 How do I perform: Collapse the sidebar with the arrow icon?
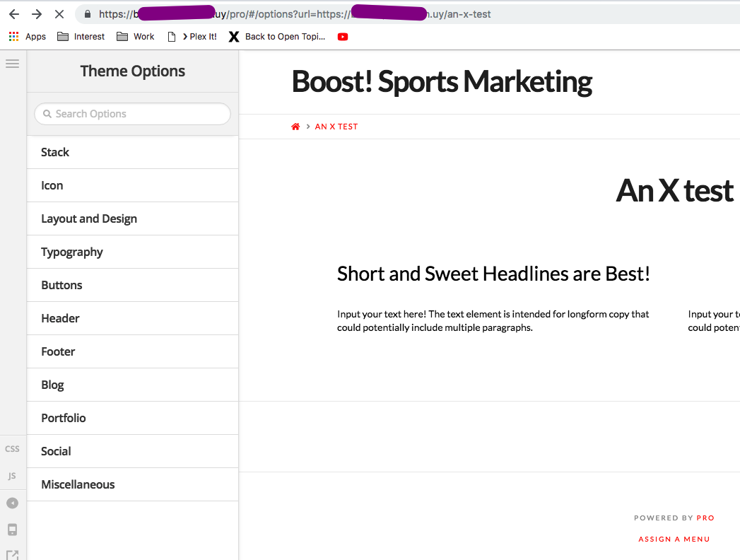tap(12, 503)
